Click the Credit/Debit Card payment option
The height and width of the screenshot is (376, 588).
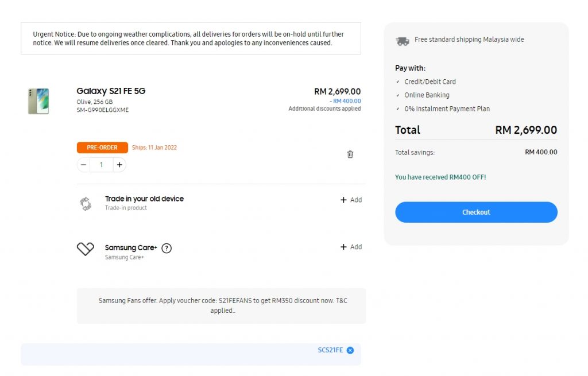tap(430, 82)
